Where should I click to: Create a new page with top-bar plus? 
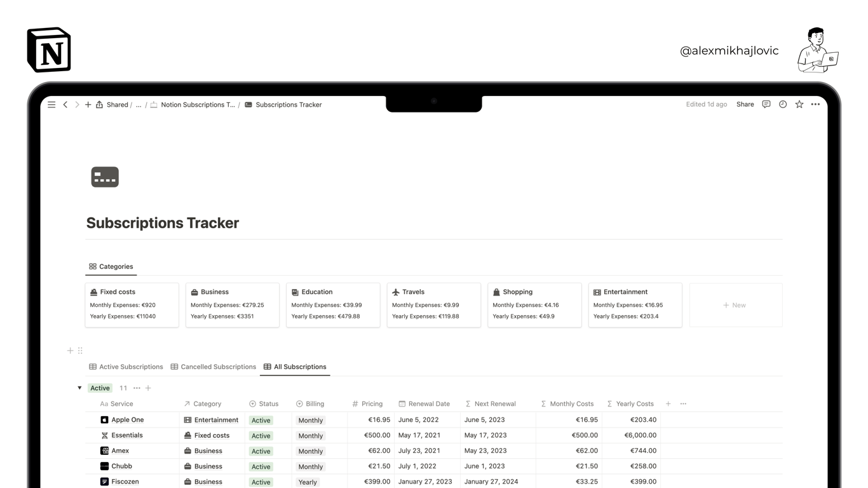coord(88,105)
